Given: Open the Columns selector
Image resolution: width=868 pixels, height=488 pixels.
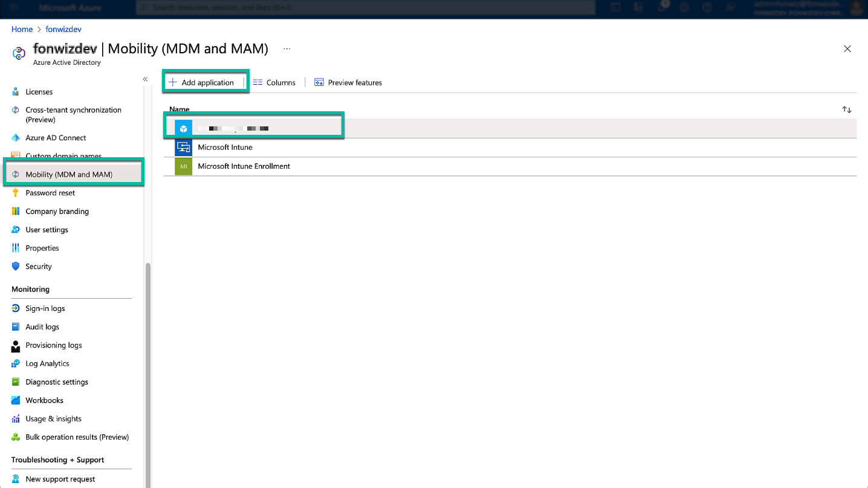Looking at the screenshot, I should (x=274, y=83).
